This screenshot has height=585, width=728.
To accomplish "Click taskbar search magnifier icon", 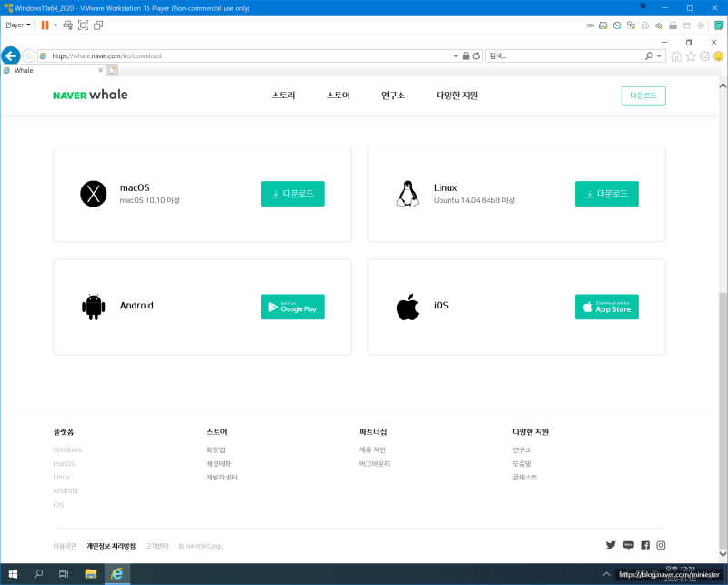I will tap(38, 574).
